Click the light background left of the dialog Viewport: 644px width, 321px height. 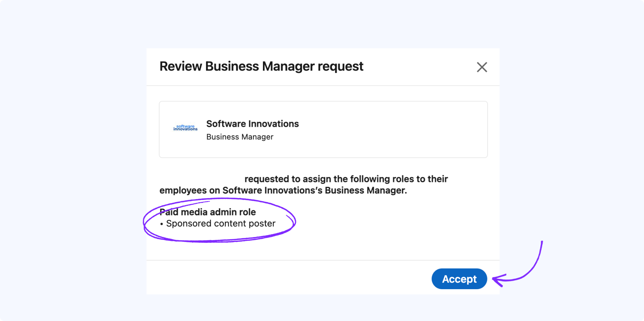click(x=74, y=165)
